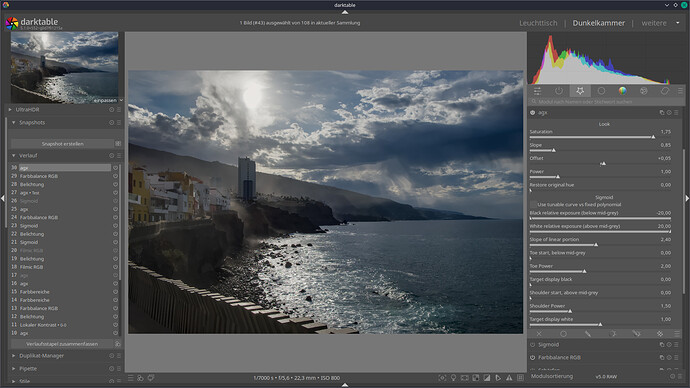The image size is (690, 388).
Task: Reset Modulsortierung module order
Action: click(x=672, y=377)
